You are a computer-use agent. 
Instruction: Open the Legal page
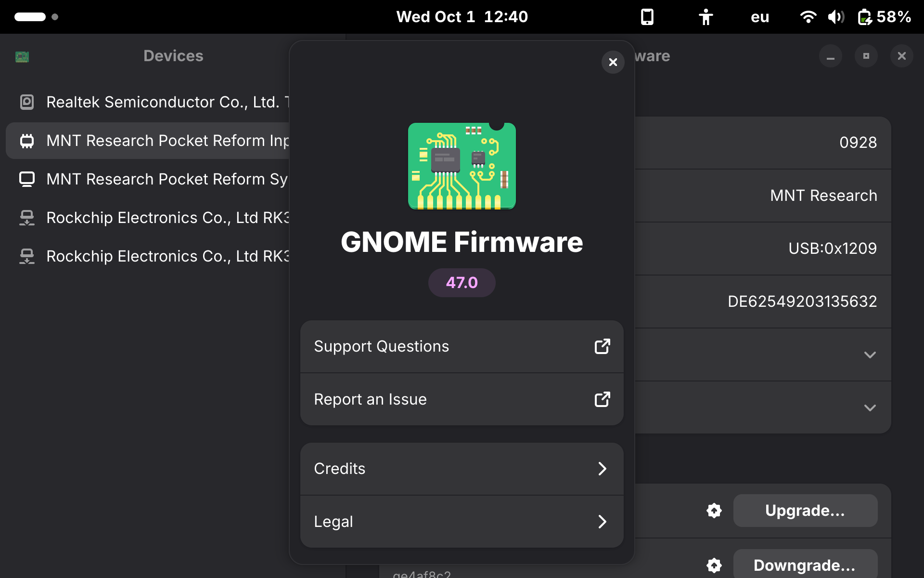(x=462, y=522)
